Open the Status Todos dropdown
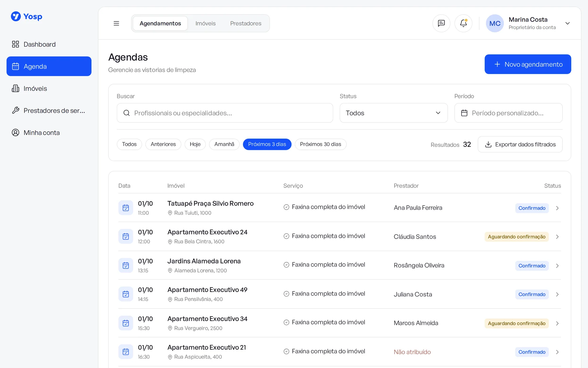Screen dimensions: 588x368 (x=394, y=113)
